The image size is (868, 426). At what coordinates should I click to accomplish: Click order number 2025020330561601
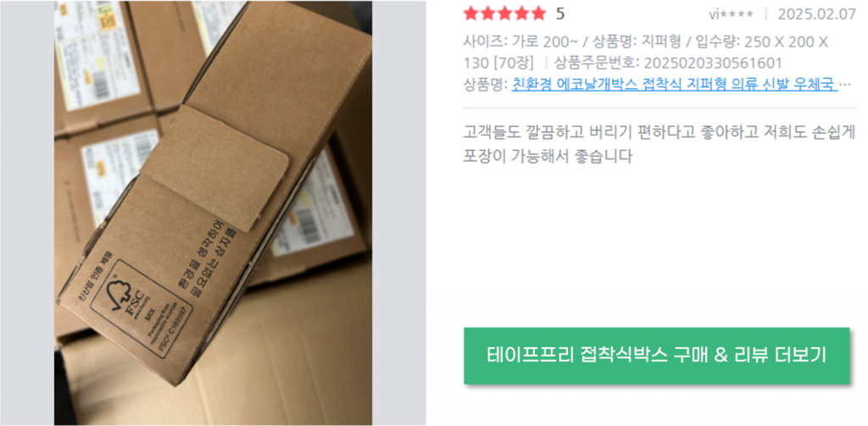click(x=713, y=63)
